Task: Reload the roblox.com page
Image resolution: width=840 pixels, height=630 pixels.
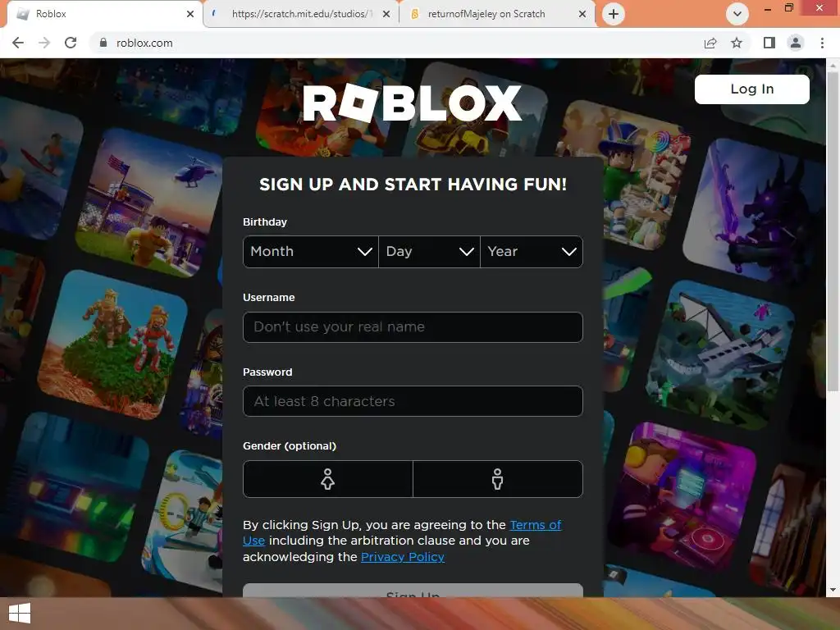Action: pos(71,43)
